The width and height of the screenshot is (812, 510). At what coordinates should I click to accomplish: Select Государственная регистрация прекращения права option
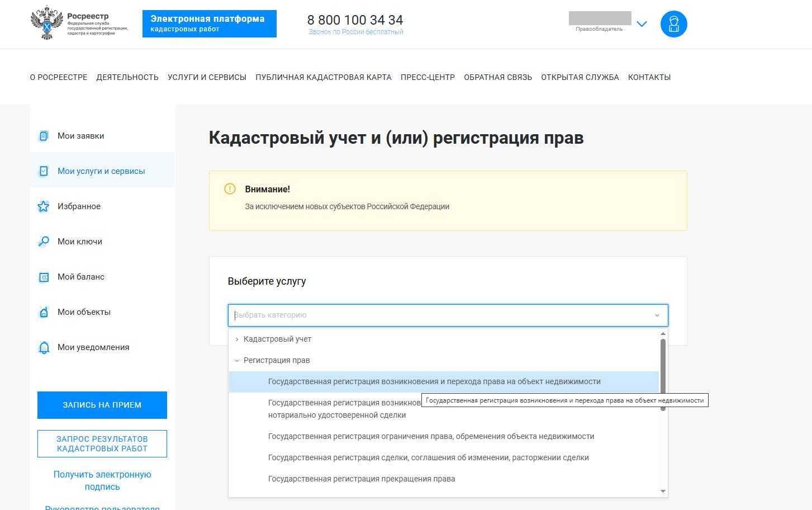coord(361,479)
